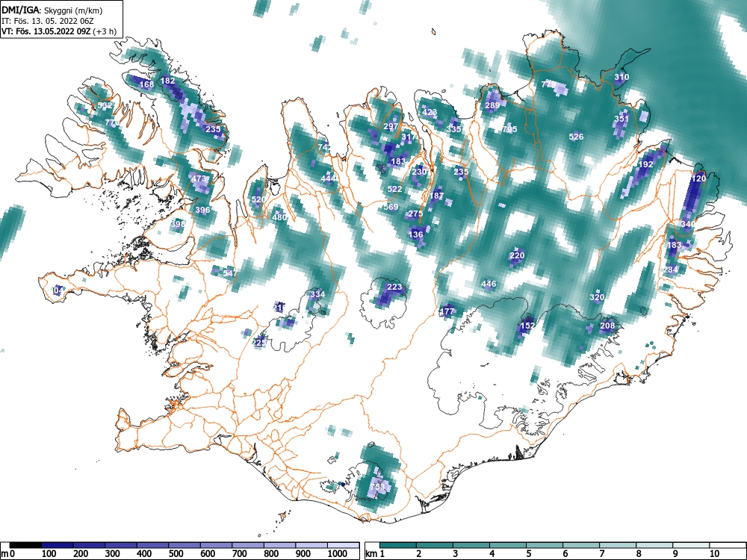This screenshot has height=560, width=747.
Task: Click visibility value '522' on the map
Action: 394,189
